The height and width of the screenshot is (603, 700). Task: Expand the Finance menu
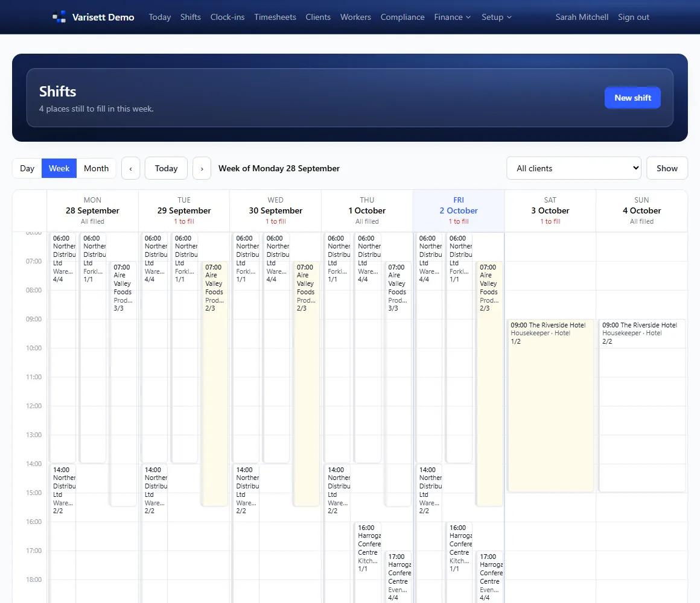pyautogui.click(x=452, y=17)
